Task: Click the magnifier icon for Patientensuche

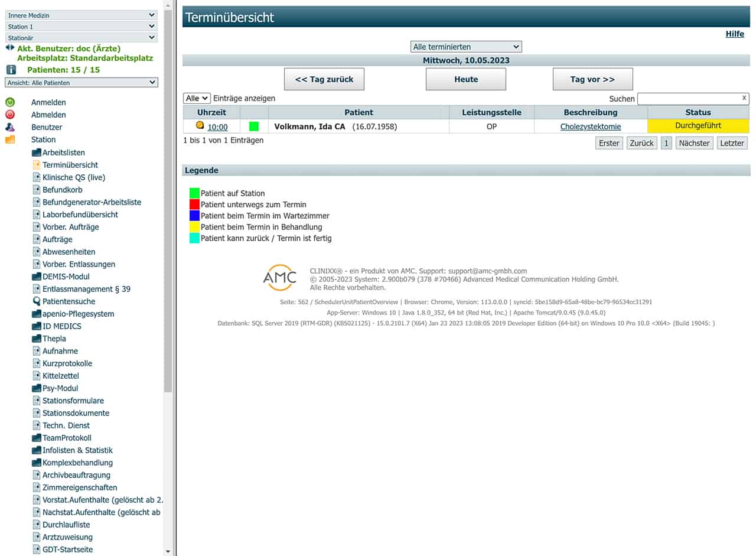Action: 37,301
